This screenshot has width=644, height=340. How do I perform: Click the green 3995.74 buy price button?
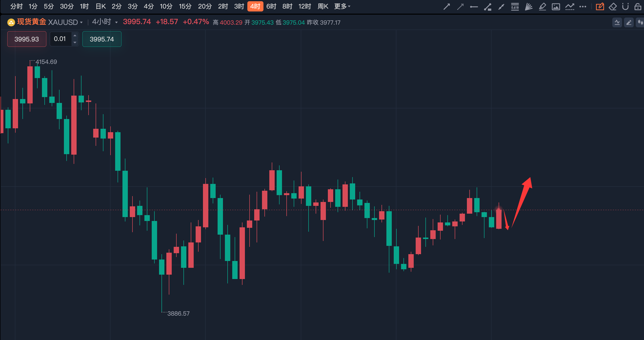point(102,39)
